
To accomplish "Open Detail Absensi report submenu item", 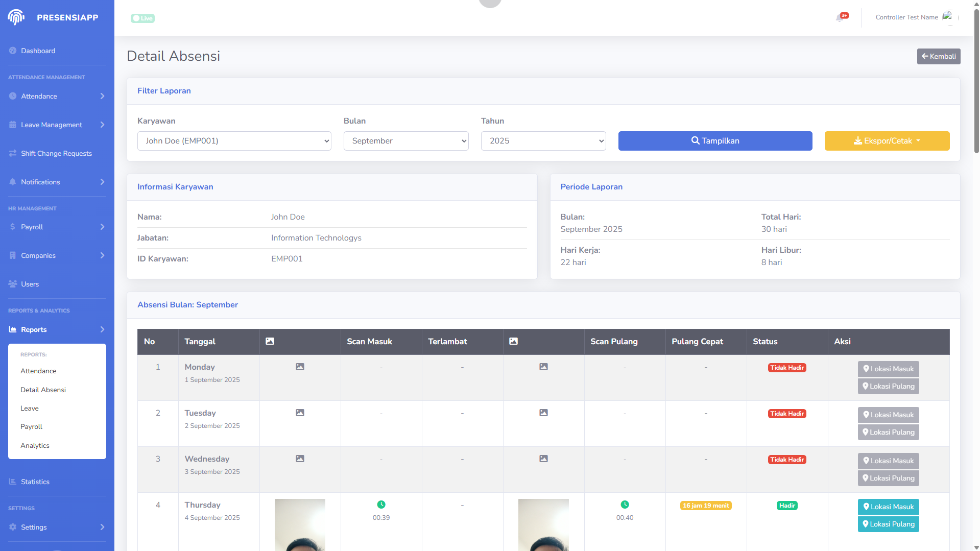I will coord(43,390).
